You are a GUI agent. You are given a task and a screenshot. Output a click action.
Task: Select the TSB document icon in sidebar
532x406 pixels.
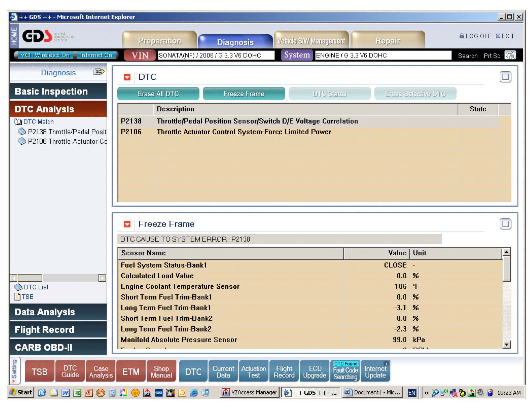click(17, 297)
